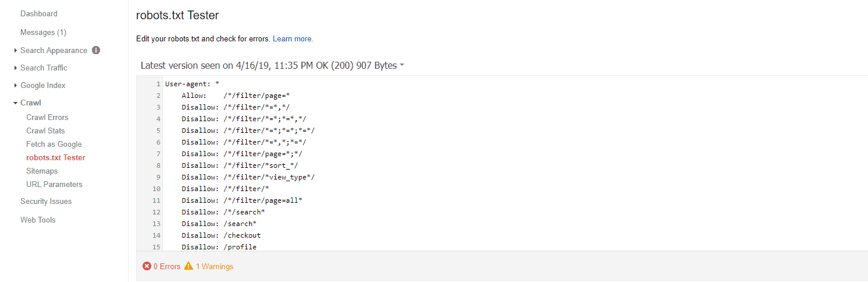Click the Search Appearance info icon
The height and width of the screenshot is (282, 868).
pos(96,50)
